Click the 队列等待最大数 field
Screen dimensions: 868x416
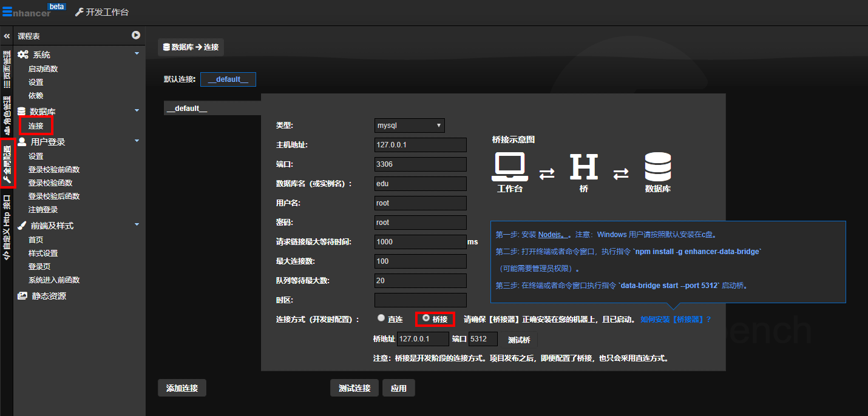tap(421, 281)
